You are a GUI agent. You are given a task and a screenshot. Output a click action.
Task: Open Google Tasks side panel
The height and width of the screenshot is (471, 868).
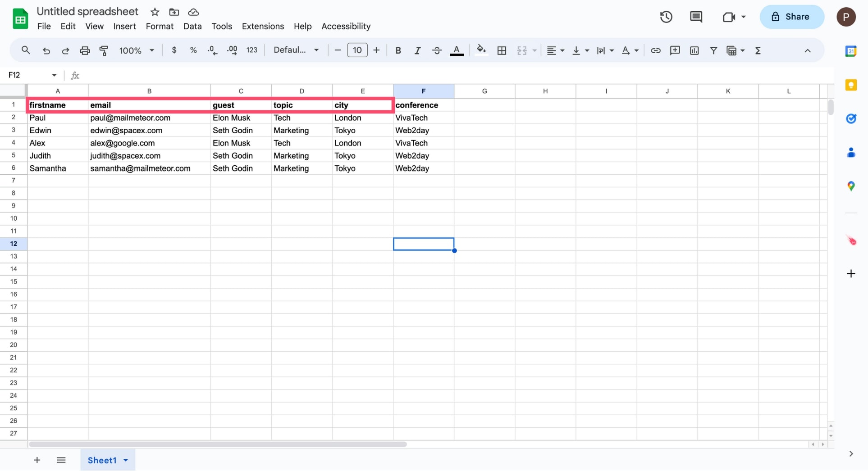click(851, 118)
